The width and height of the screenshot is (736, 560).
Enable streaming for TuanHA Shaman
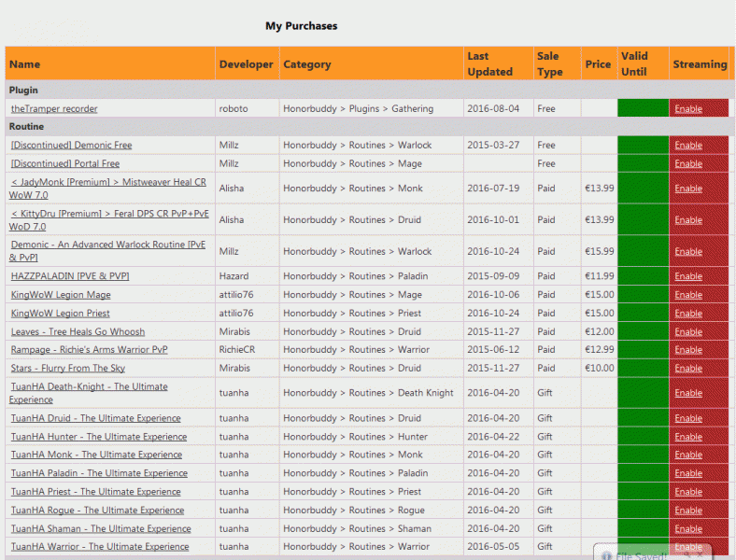pos(688,529)
